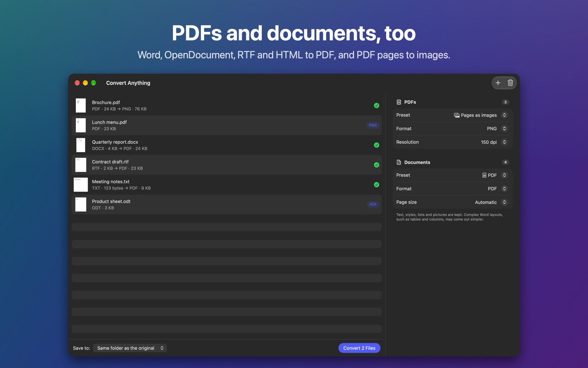Select the Brochure.pdf file thumbnail
Viewport: 588px width, 368px height.
(81, 105)
